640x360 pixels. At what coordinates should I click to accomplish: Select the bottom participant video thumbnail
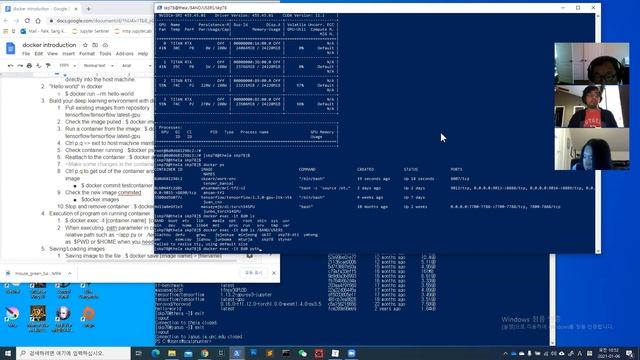pyautogui.click(x=591, y=149)
